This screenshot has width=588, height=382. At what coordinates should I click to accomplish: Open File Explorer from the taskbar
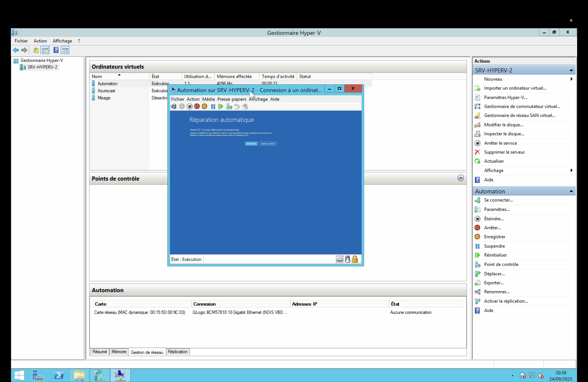click(79, 375)
